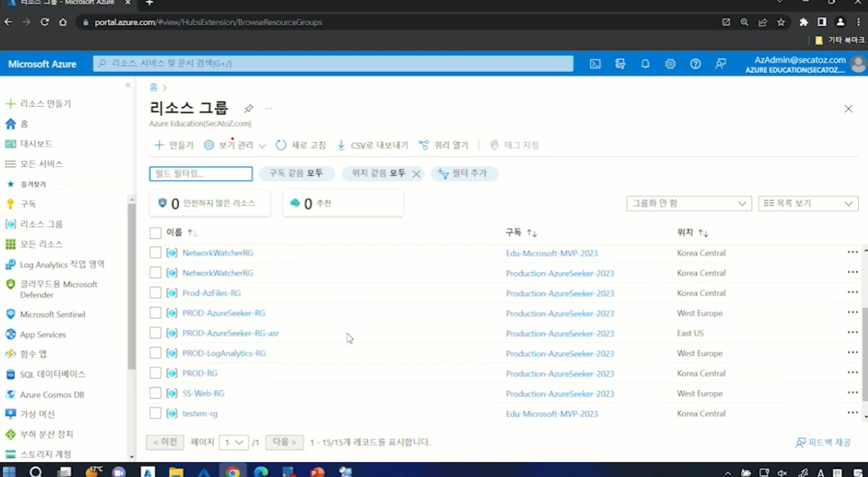
Task: Open row menu for SS-Web-RG
Action: (852, 393)
